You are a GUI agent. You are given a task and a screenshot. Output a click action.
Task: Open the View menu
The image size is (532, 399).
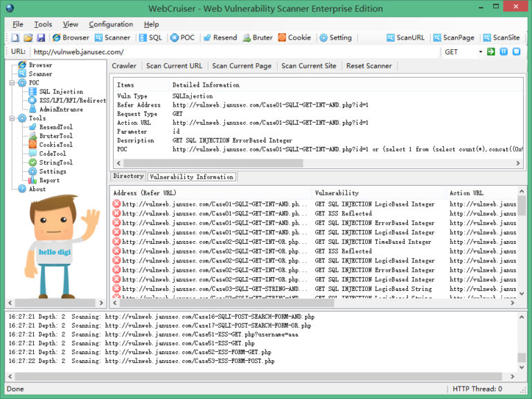pos(70,24)
